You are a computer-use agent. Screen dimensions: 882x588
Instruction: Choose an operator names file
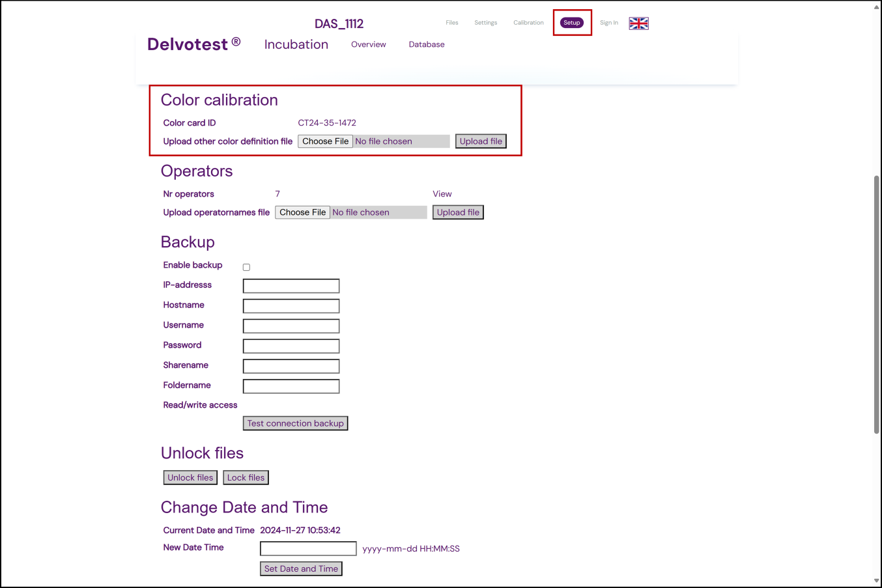(302, 212)
